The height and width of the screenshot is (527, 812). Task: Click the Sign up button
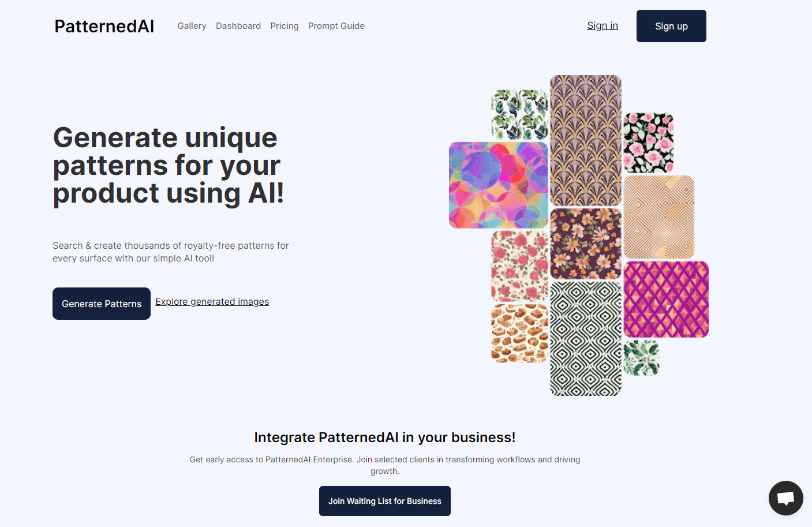[x=671, y=26]
